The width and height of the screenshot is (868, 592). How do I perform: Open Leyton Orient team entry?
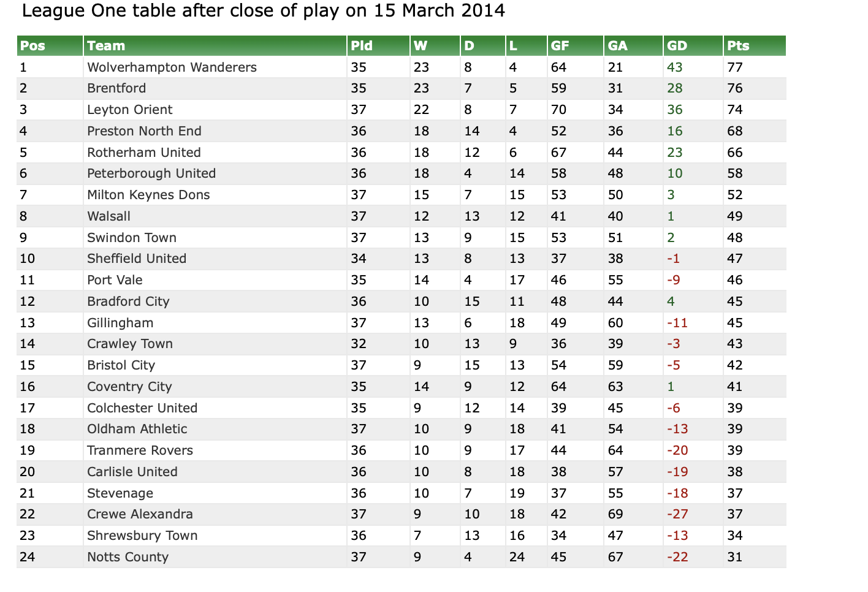click(x=129, y=110)
